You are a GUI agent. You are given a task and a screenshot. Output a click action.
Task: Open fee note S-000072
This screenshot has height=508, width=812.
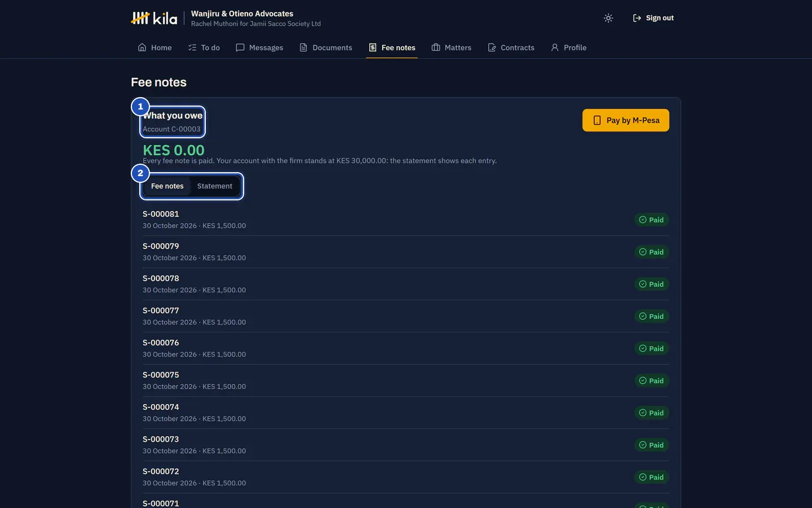(x=406, y=477)
